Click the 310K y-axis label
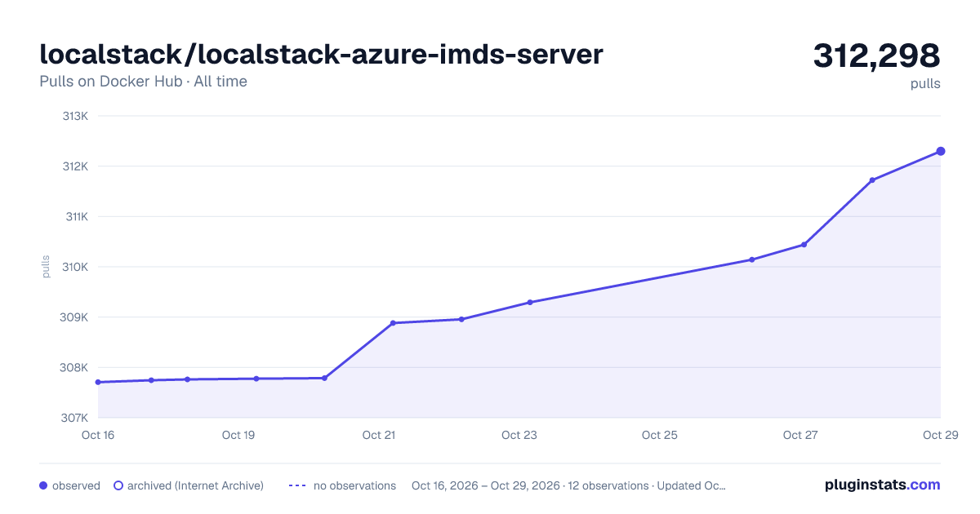This screenshot has width=980, height=514. click(75, 267)
